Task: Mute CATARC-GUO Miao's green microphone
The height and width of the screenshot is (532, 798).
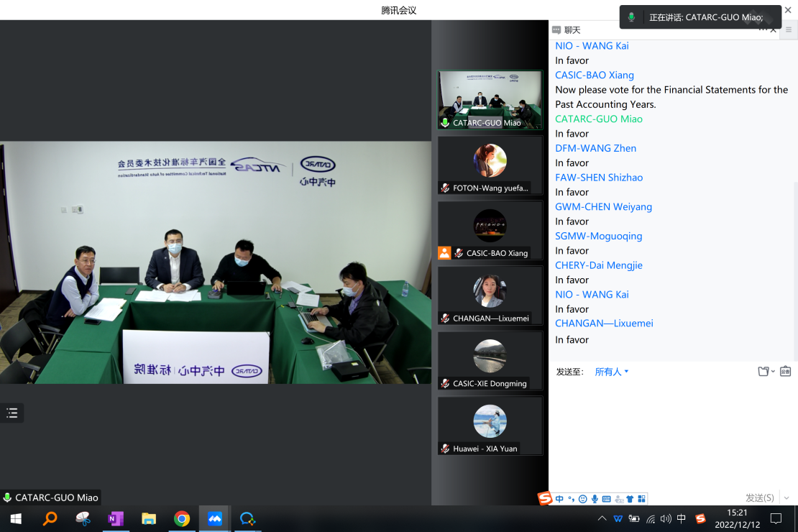Action: click(444, 122)
